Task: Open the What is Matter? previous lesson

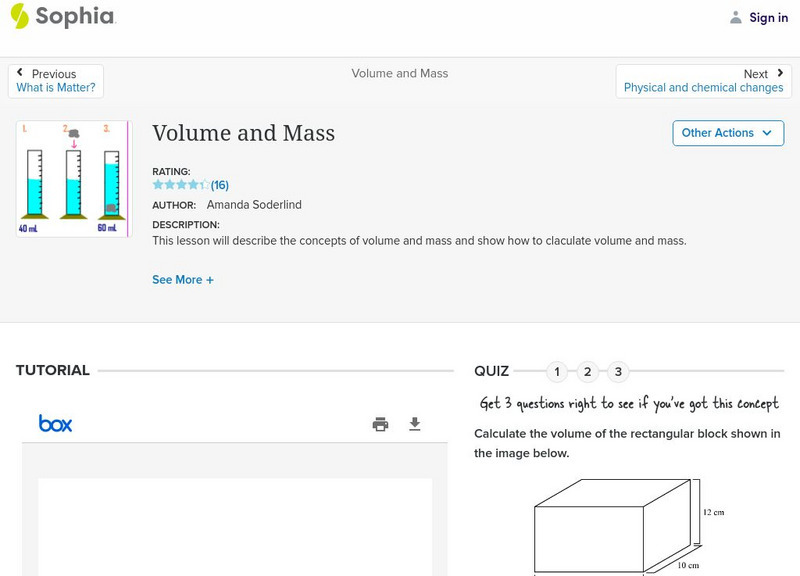Action: coord(56,88)
